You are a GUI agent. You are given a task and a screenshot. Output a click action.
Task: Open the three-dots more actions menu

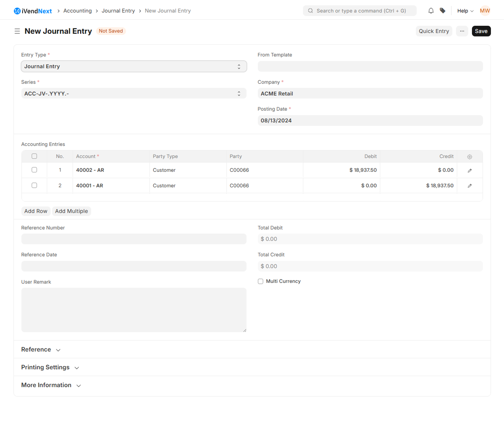coord(462,31)
